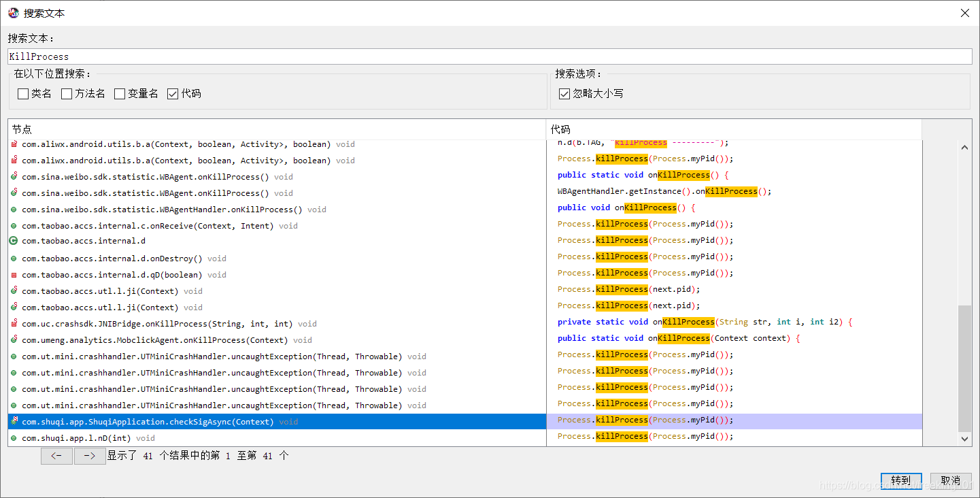Click the icon beside JNIBridge.onKillProcess row
980x498 pixels.
(14, 324)
